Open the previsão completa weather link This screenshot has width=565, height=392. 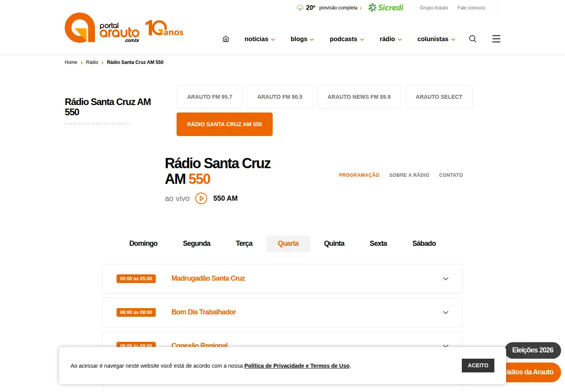pyautogui.click(x=340, y=8)
